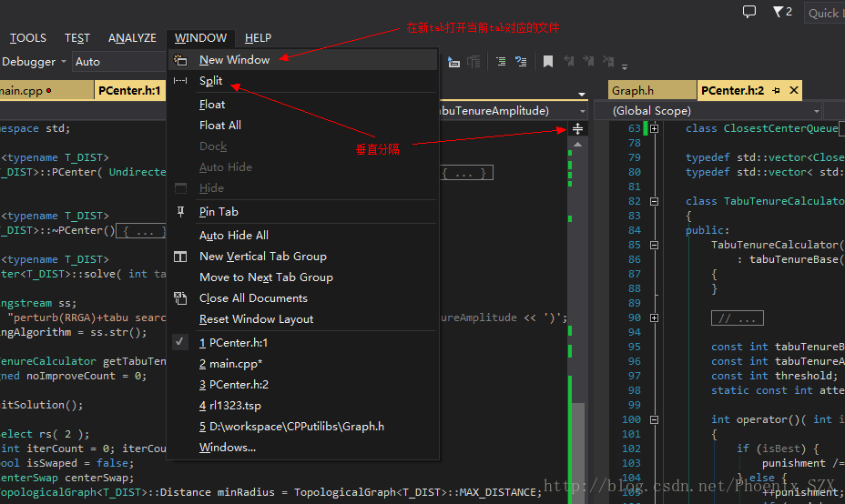Screen dimensions: 845x504
Task: Click the editor split handle above scrollbar
Action: [x=577, y=128]
